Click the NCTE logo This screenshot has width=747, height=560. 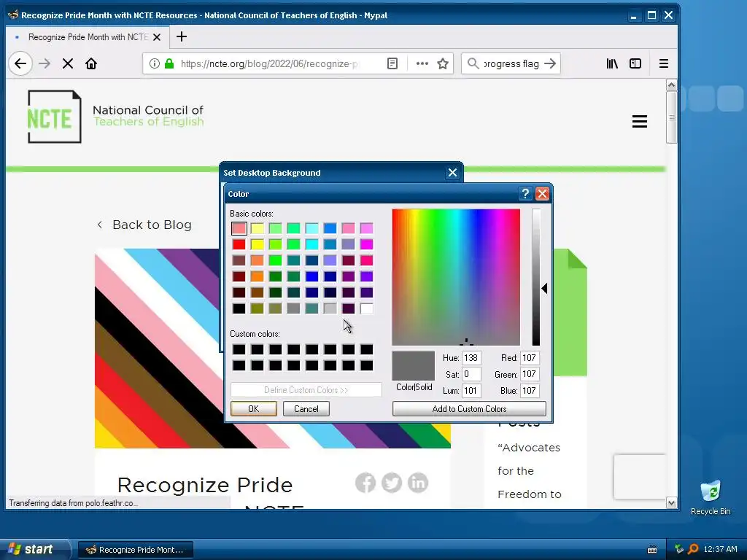click(54, 117)
